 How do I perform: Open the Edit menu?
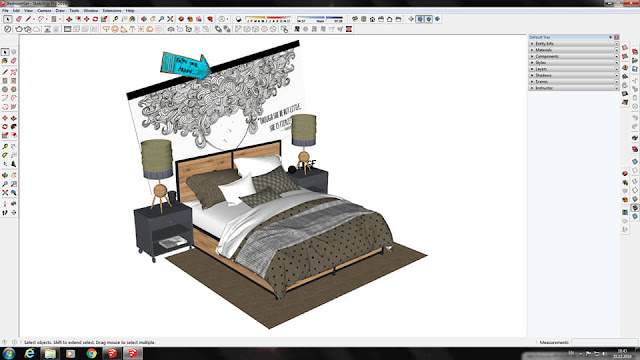click(16, 11)
